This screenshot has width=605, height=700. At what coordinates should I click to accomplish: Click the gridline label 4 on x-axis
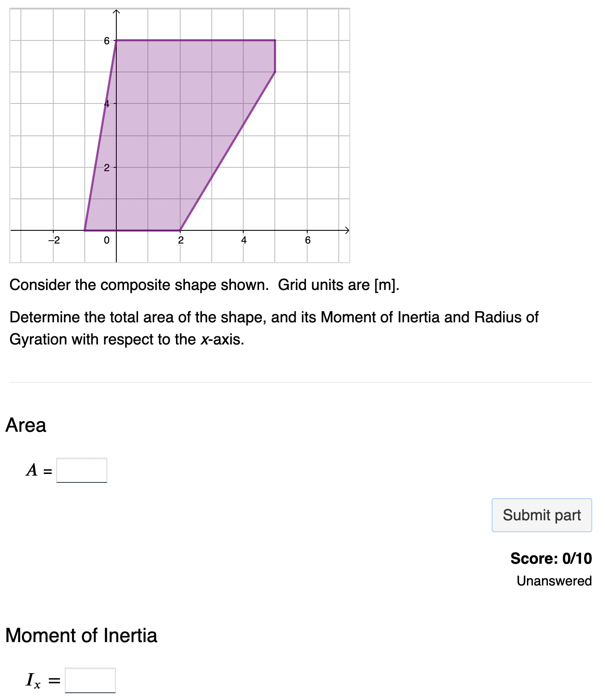(243, 240)
